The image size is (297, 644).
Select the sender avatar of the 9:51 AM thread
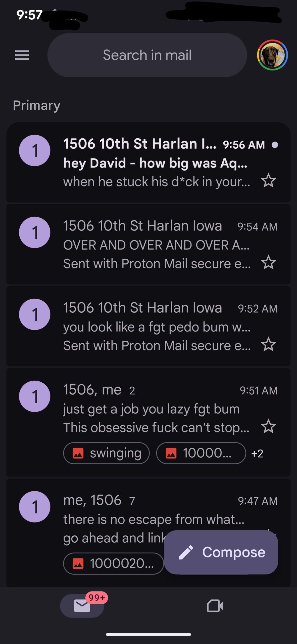[x=35, y=396]
